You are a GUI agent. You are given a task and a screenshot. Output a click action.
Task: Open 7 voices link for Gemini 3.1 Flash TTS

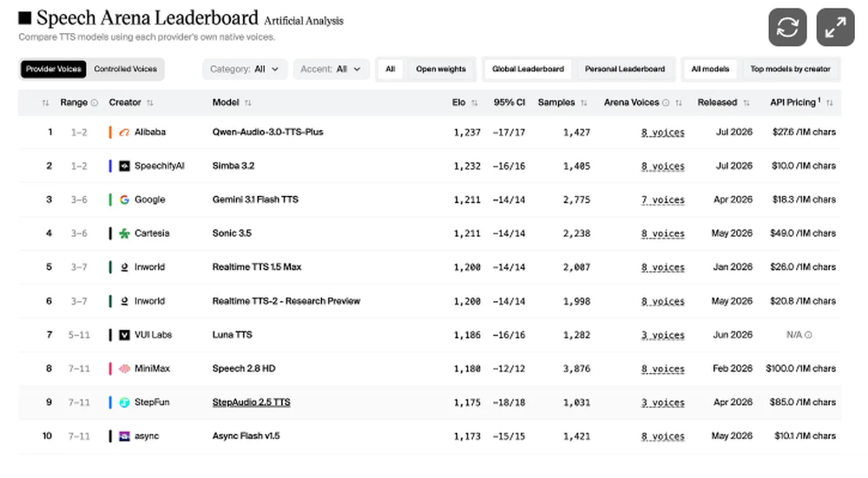(x=662, y=200)
